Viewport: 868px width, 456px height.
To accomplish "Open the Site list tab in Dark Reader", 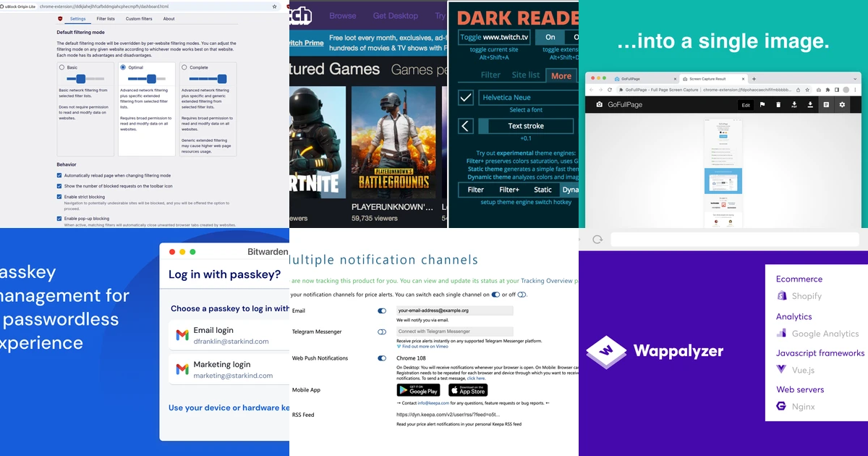I will click(x=526, y=75).
